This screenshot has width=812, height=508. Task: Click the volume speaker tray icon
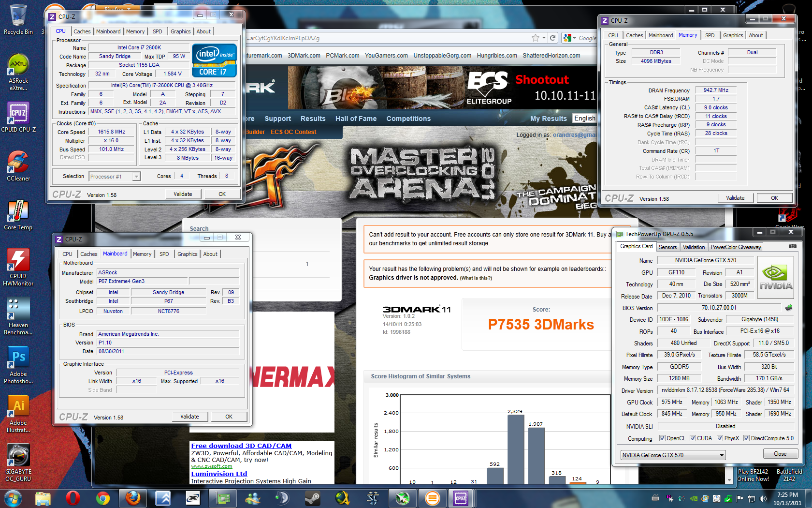tap(763, 498)
